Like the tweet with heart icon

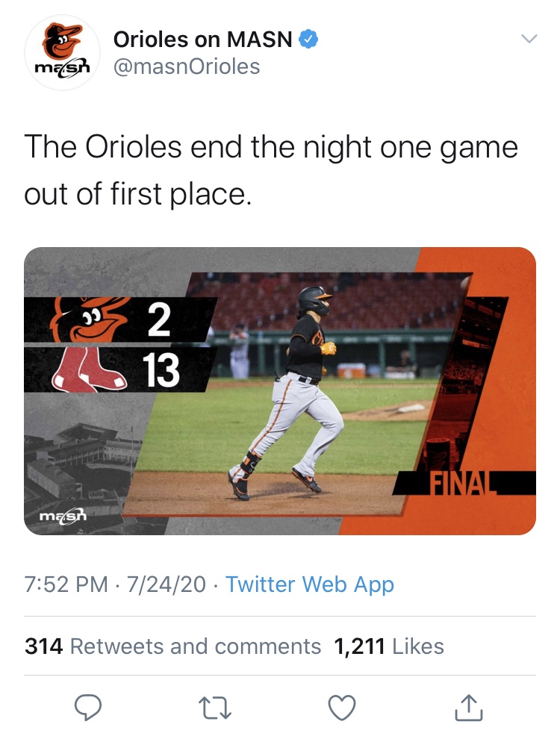pyautogui.click(x=341, y=708)
